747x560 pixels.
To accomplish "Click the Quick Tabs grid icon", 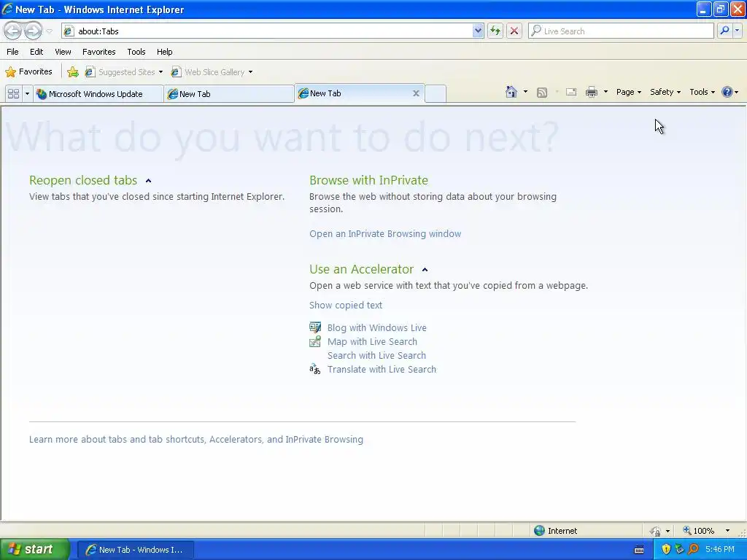I will [x=13, y=94].
